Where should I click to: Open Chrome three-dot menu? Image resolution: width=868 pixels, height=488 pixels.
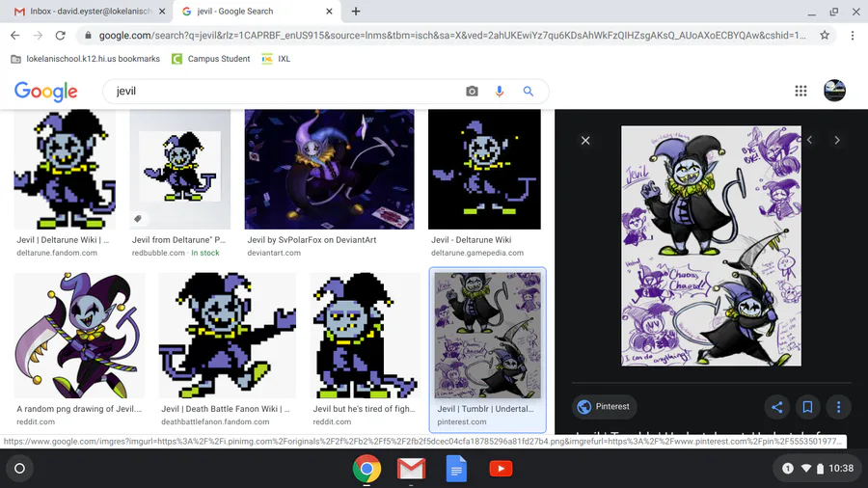(853, 36)
